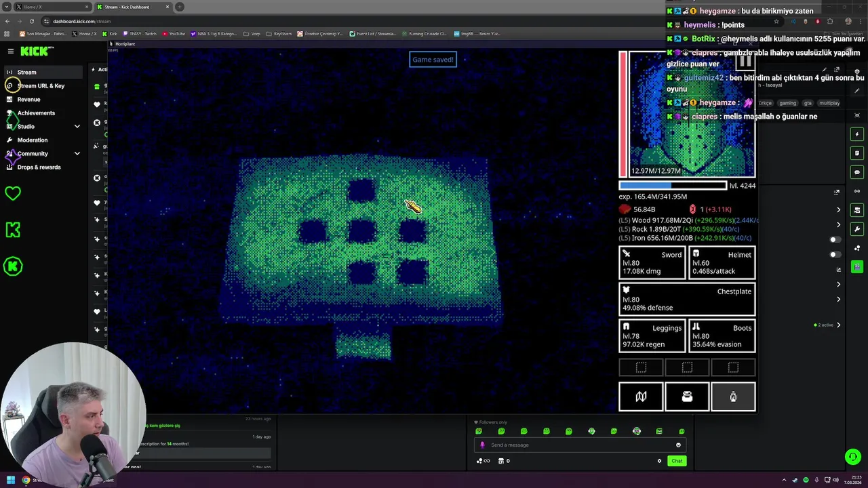Viewport: 868px width, 488px height.
Task: Open the TEASY - Twitch bookmark
Action: [138, 33]
